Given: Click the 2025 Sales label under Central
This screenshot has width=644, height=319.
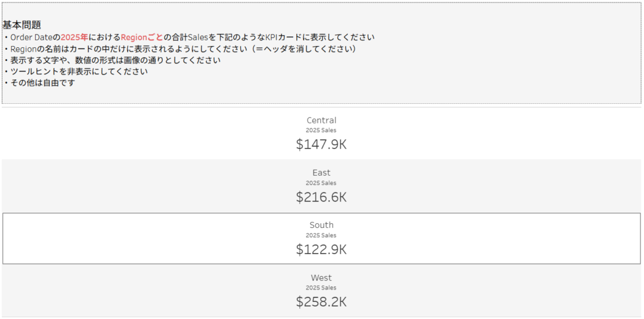Looking at the screenshot, I should [321, 130].
